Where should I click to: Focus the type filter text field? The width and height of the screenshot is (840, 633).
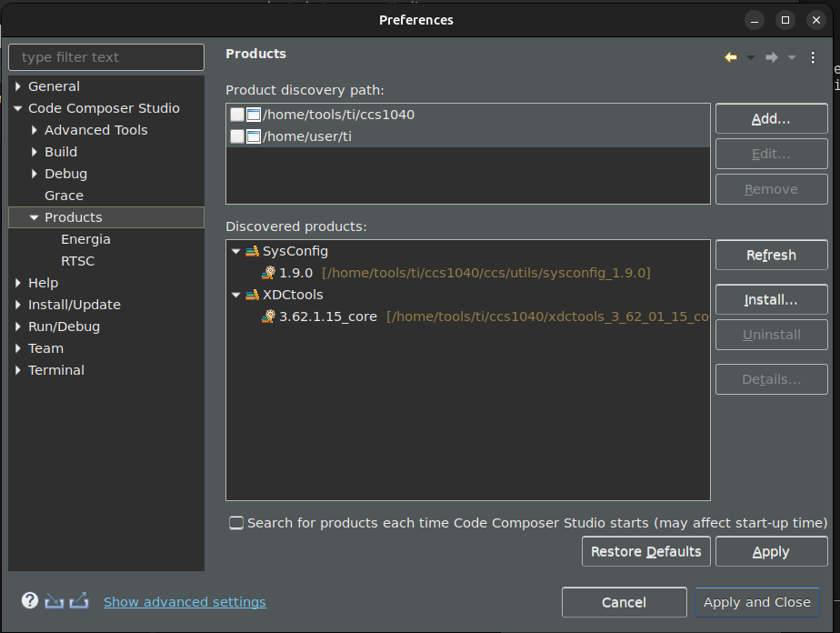(106, 57)
